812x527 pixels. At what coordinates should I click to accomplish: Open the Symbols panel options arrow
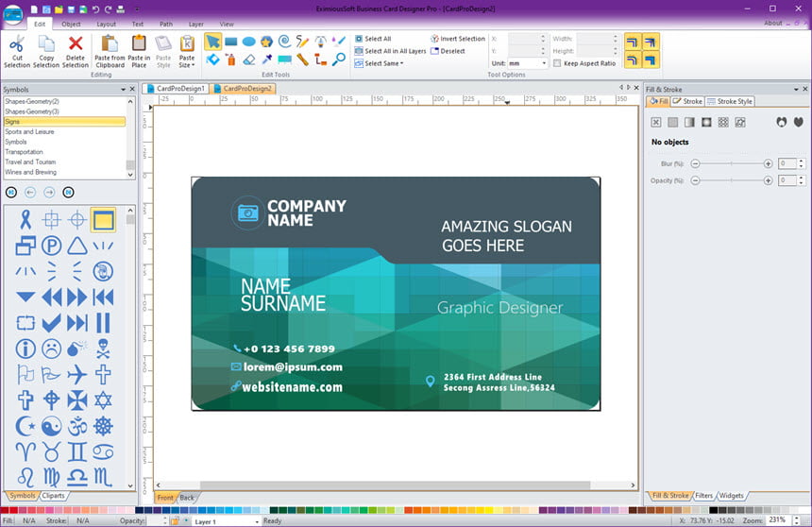(124, 89)
